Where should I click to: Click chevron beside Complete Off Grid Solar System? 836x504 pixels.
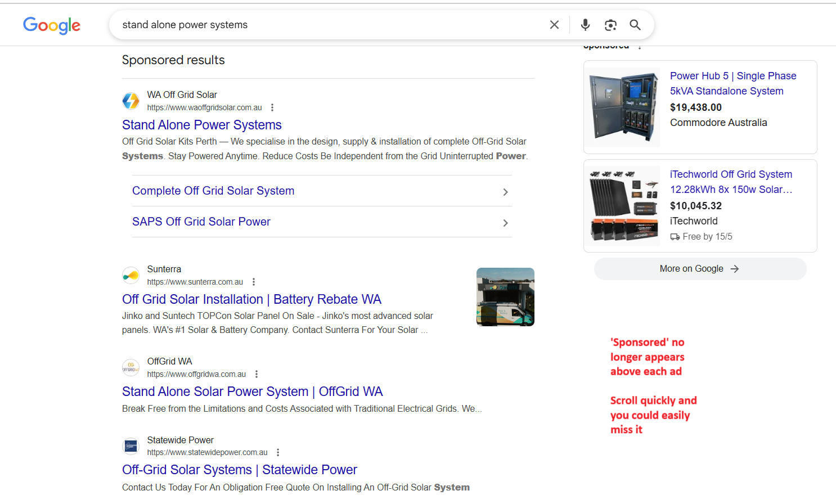pyautogui.click(x=505, y=192)
